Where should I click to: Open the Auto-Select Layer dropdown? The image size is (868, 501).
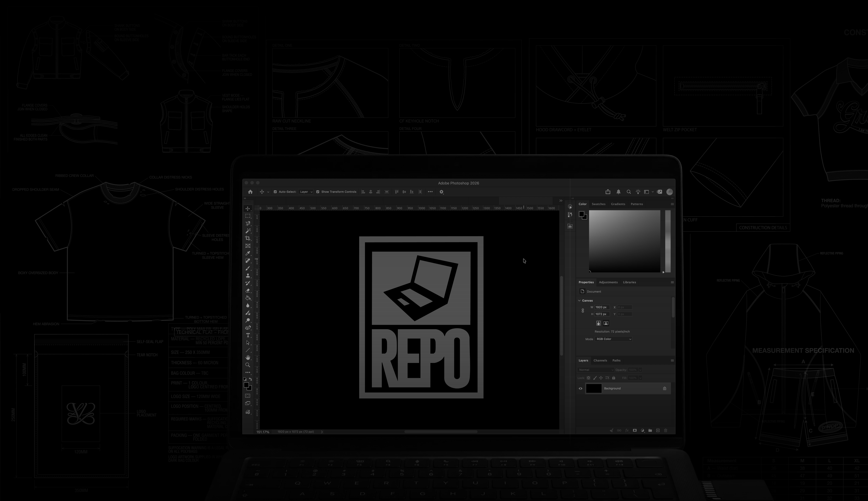(x=306, y=192)
